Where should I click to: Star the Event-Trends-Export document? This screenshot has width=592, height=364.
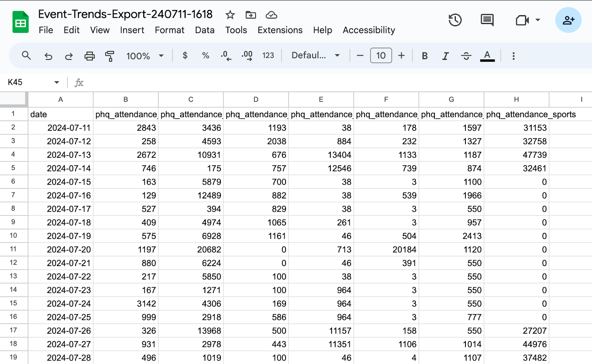click(x=230, y=15)
